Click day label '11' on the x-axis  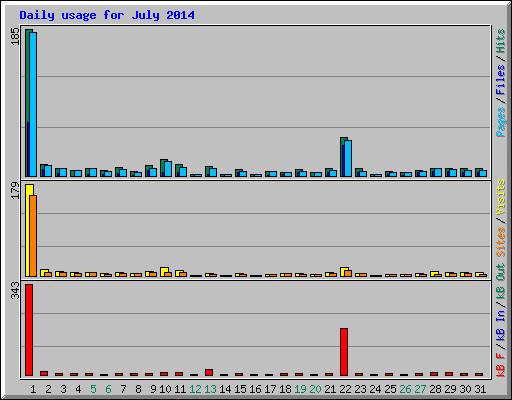coord(180,389)
